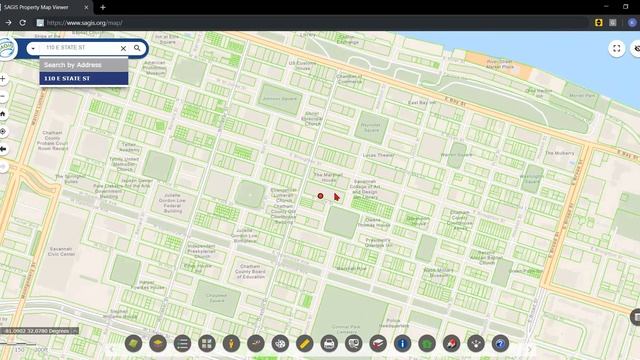Select the yellow ruler measure tool
Viewport: 640px width, 360px height.
click(305, 344)
